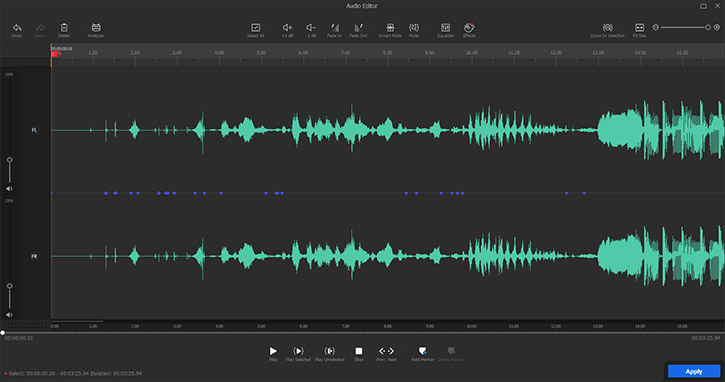Delete the selection with trash icon
The width and height of the screenshot is (725, 382).
[x=64, y=28]
